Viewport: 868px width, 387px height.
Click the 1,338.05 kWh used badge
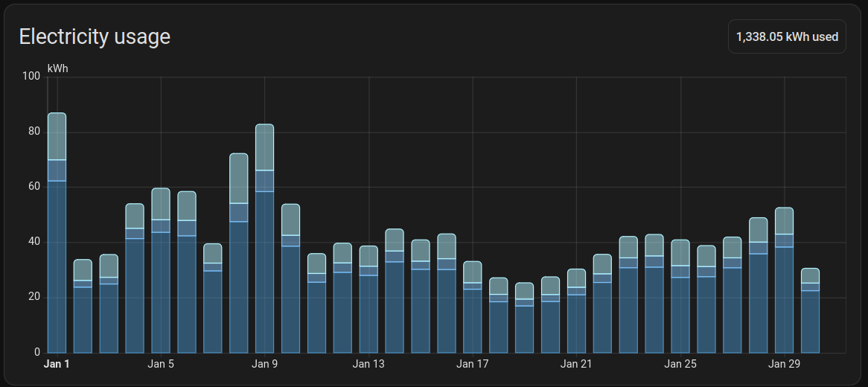pos(787,36)
